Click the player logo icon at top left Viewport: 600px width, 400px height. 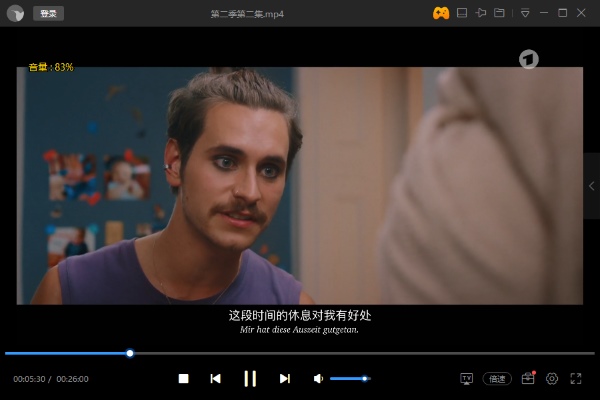point(15,13)
